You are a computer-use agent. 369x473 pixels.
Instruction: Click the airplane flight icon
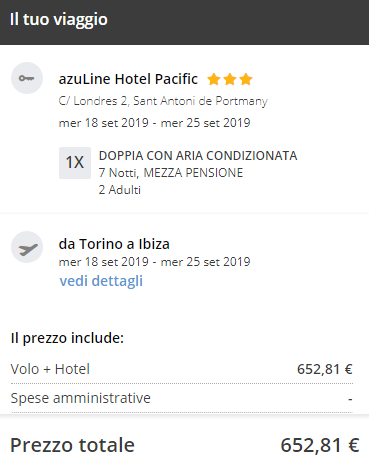[27, 247]
